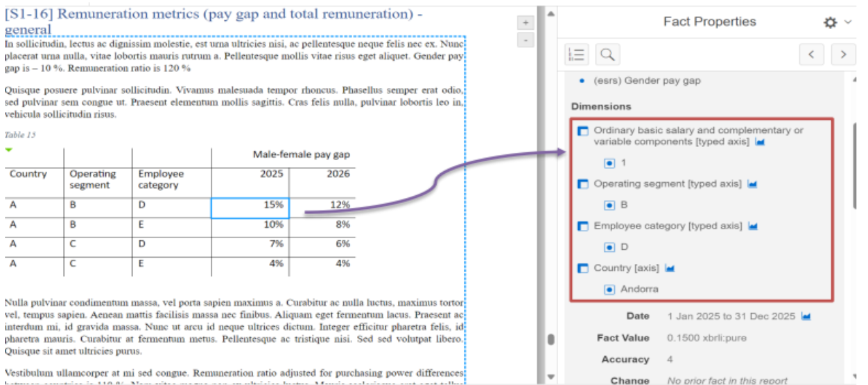
Task: Click chart icon beside Employee category axis
Action: pos(752,226)
